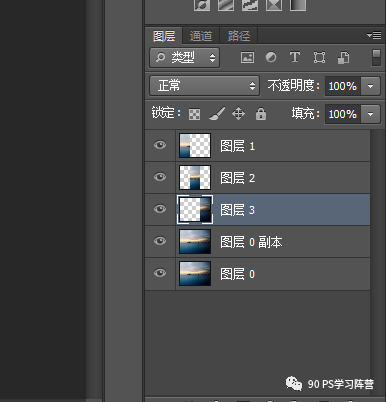This screenshot has width=386, height=402.
Task: Open the 不透明度 slider arrow
Action: coord(370,86)
